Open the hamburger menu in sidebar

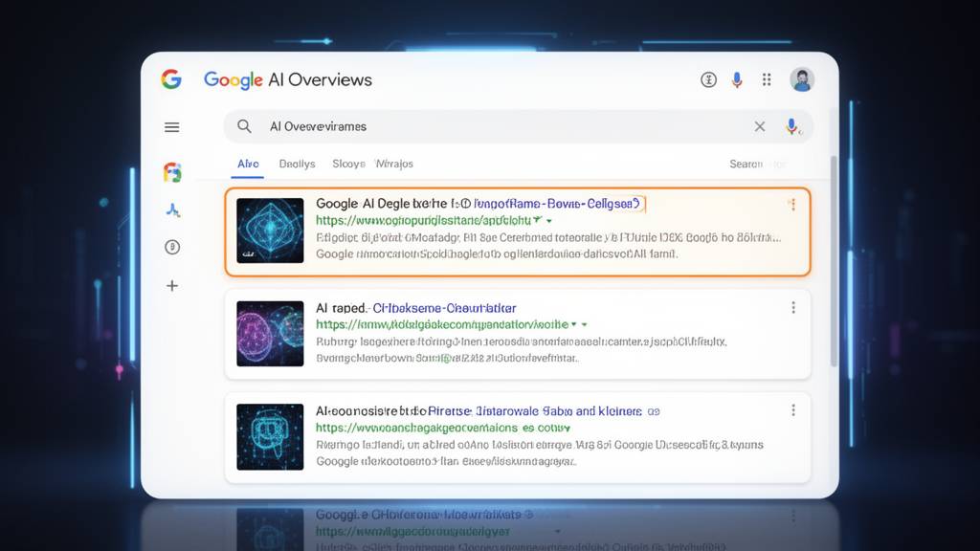pos(172,127)
